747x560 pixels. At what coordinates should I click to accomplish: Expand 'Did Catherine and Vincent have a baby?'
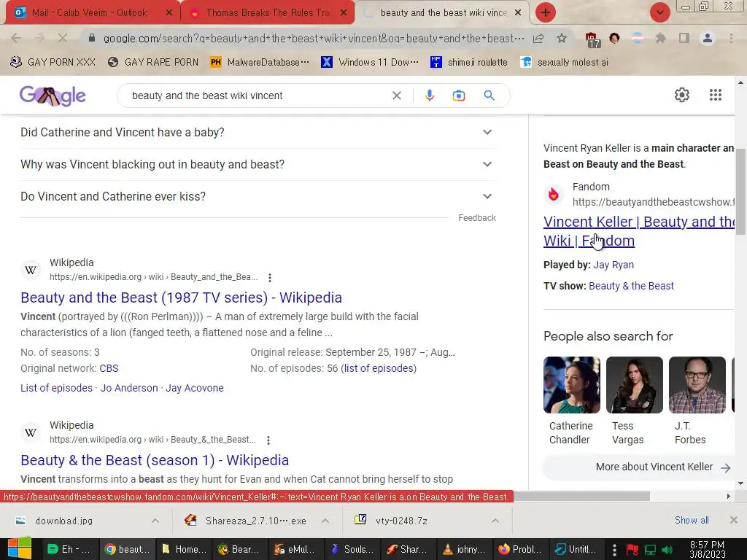click(258, 133)
